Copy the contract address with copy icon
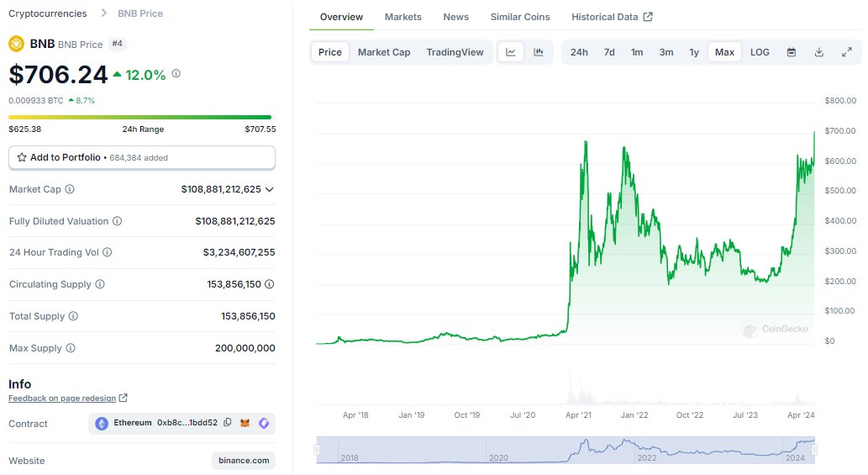This screenshot has height=475, width=868. 228,423
